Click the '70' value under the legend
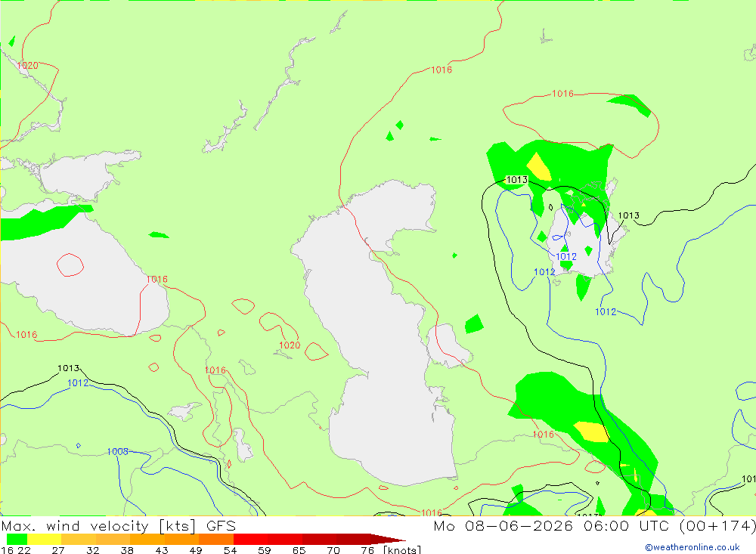The image size is (756, 554). [x=333, y=550]
